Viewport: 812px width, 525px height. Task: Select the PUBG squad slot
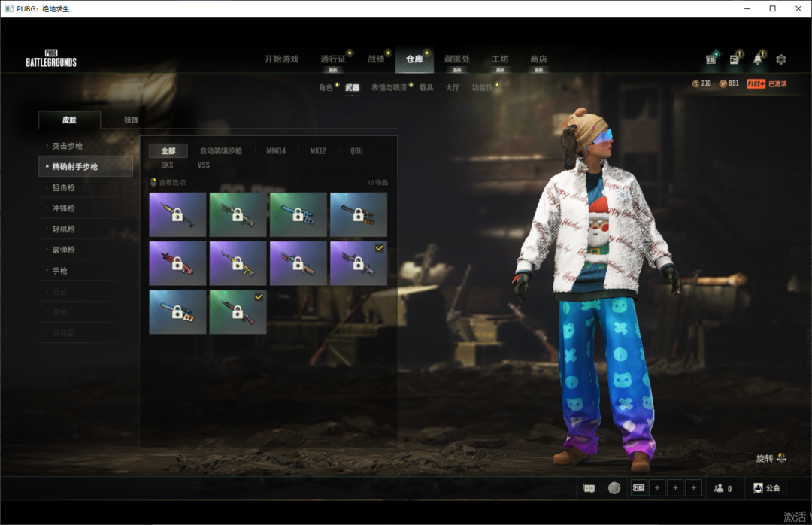(x=639, y=487)
